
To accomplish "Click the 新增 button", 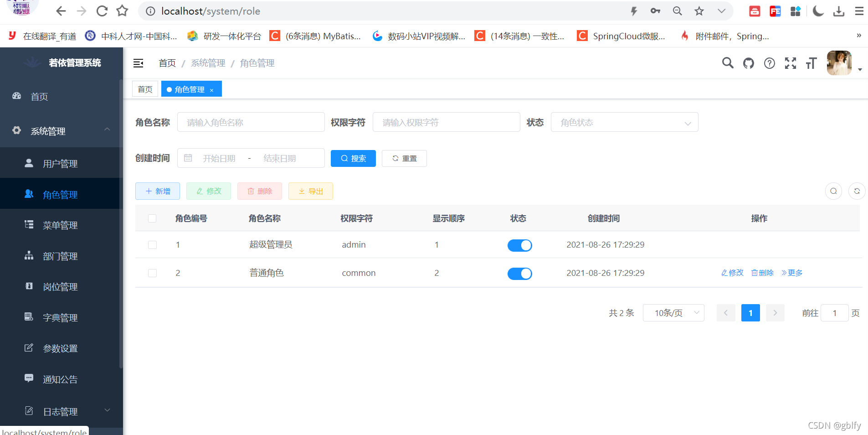I will (x=157, y=191).
